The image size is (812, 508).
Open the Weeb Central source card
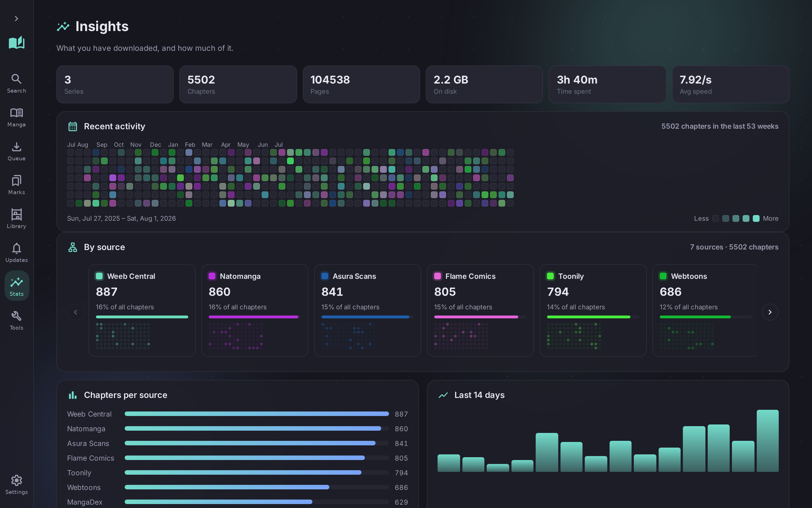(x=142, y=310)
